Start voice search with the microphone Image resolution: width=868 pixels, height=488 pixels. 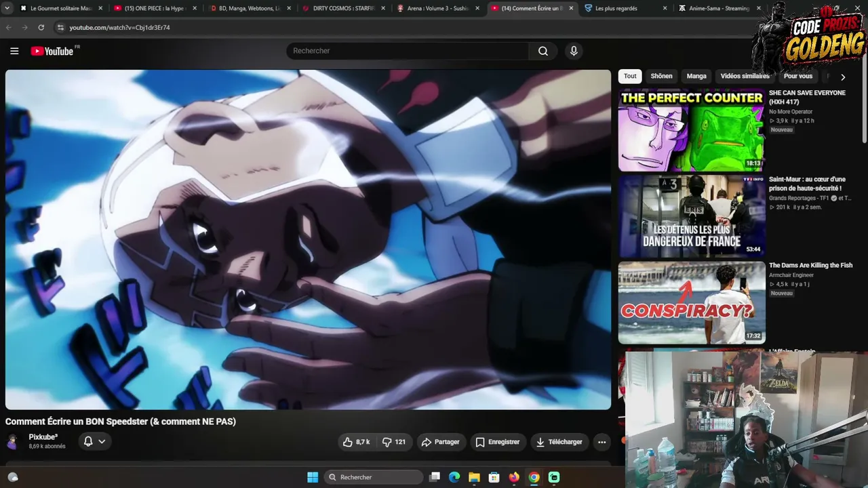[x=574, y=51]
